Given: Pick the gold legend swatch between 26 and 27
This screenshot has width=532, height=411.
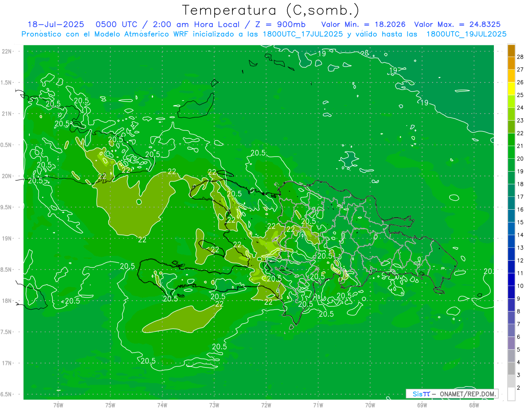Looking at the screenshot, I should pyautogui.click(x=511, y=76).
